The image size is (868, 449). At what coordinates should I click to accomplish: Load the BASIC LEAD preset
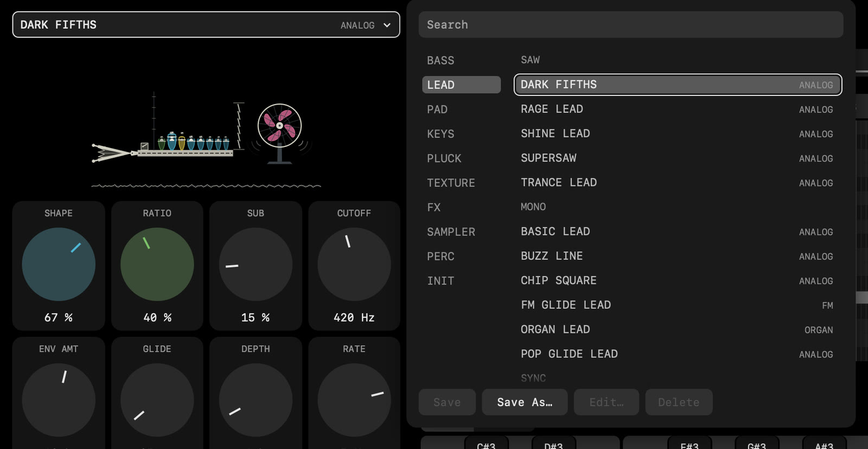click(678, 232)
